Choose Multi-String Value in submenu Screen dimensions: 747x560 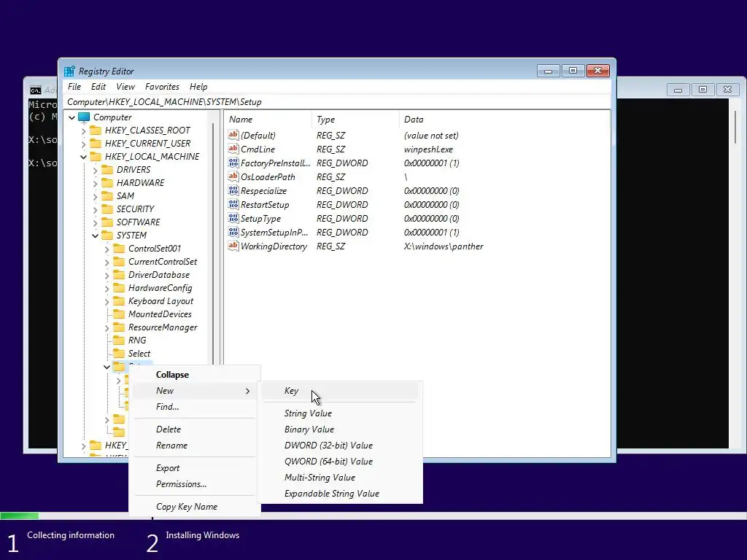340,478
